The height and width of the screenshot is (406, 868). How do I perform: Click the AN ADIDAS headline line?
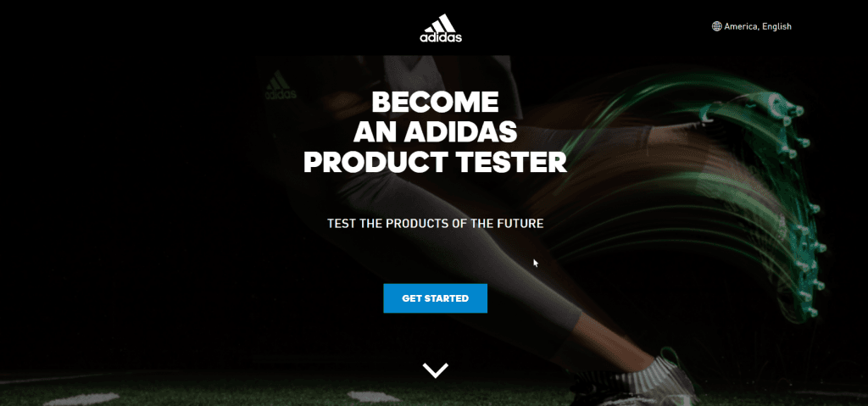click(435, 132)
